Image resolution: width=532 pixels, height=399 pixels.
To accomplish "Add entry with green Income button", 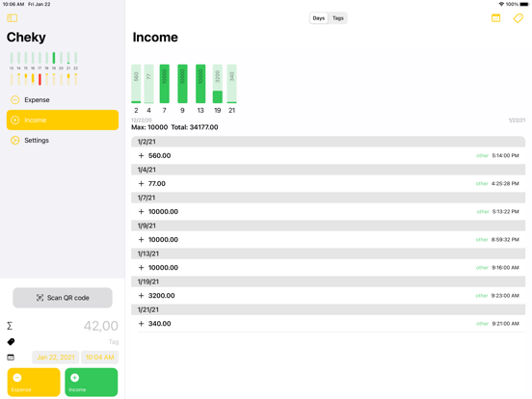I will click(92, 382).
